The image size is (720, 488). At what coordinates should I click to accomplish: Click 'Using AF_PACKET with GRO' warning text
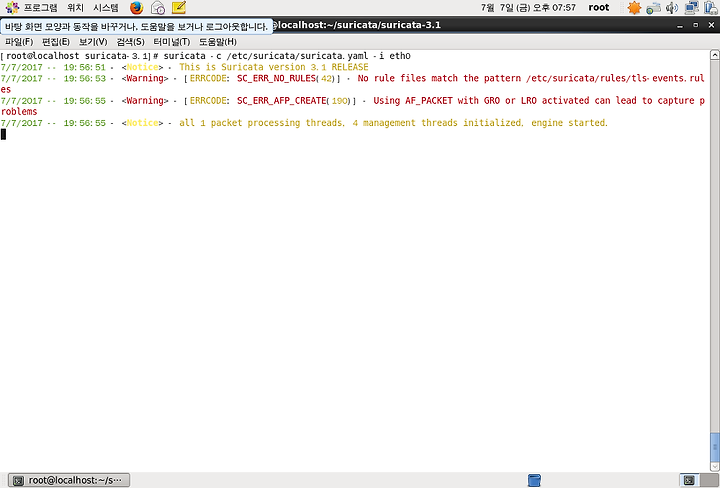coord(437,101)
